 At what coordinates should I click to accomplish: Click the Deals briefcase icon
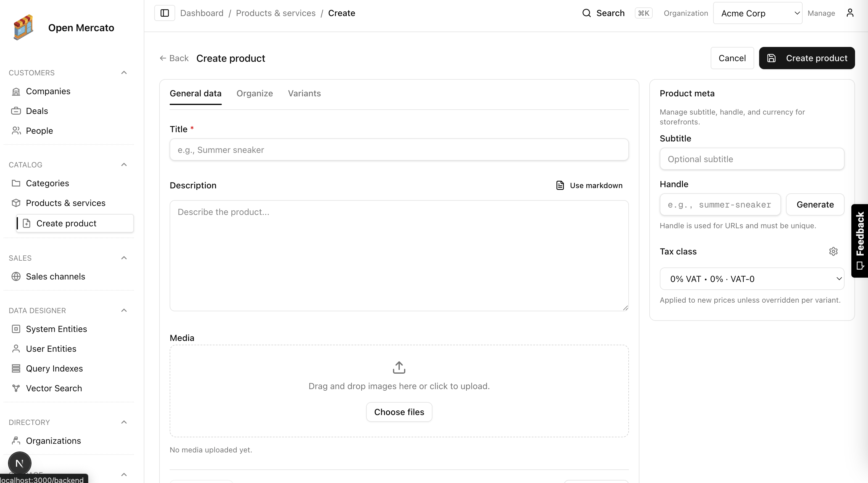coord(16,111)
